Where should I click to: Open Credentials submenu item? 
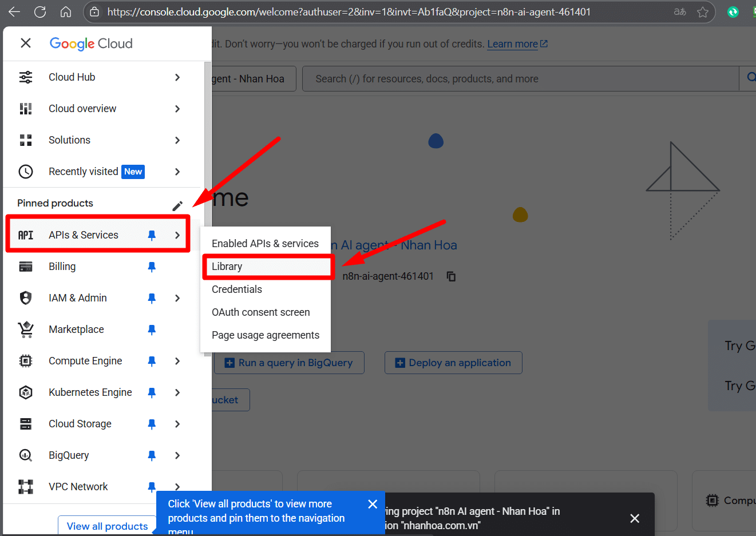[265, 289]
